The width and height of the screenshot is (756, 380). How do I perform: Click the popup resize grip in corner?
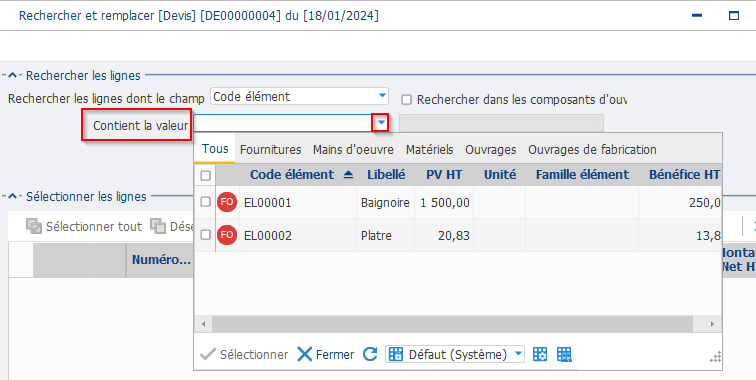(716, 357)
